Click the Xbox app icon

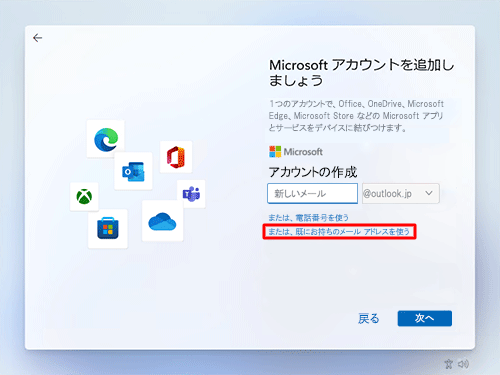coord(84,197)
